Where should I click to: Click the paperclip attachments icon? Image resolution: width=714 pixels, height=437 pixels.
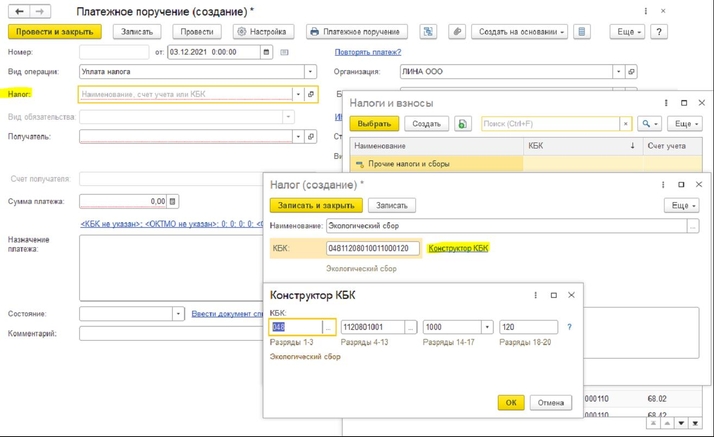point(456,32)
